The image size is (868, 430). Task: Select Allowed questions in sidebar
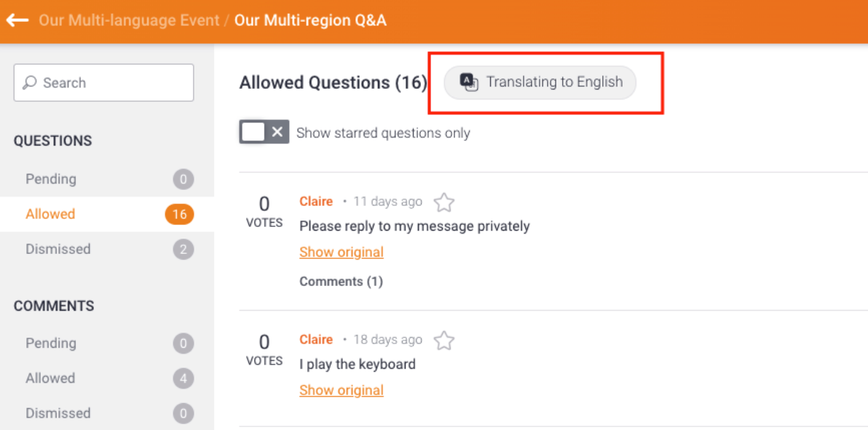pos(50,214)
